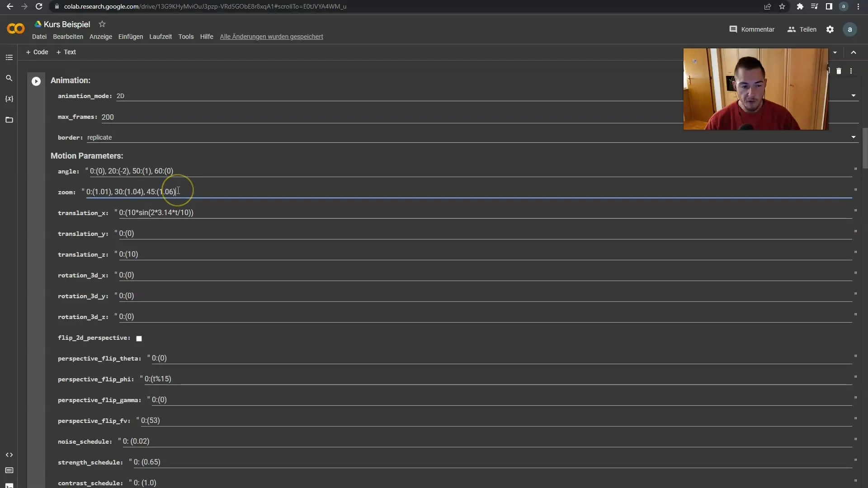
Task: Click the browser address bar URL
Action: [x=205, y=6]
